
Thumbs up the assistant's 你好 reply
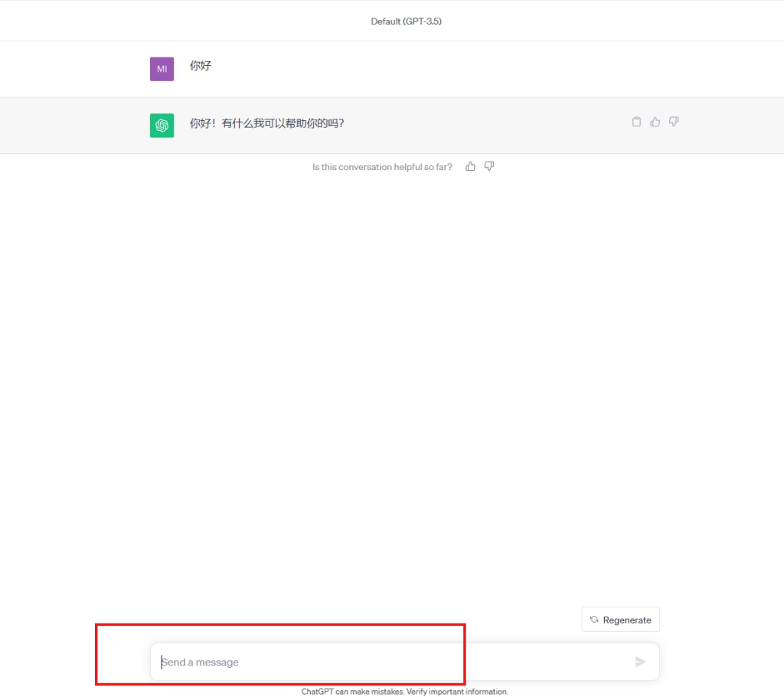tap(655, 122)
